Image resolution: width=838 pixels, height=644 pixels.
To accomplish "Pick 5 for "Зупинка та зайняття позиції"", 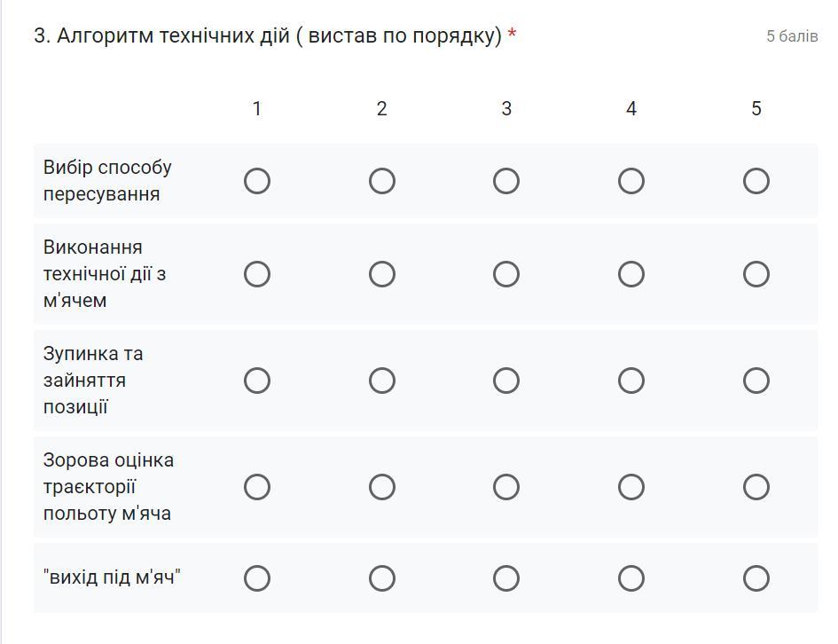I will pyautogui.click(x=756, y=381).
